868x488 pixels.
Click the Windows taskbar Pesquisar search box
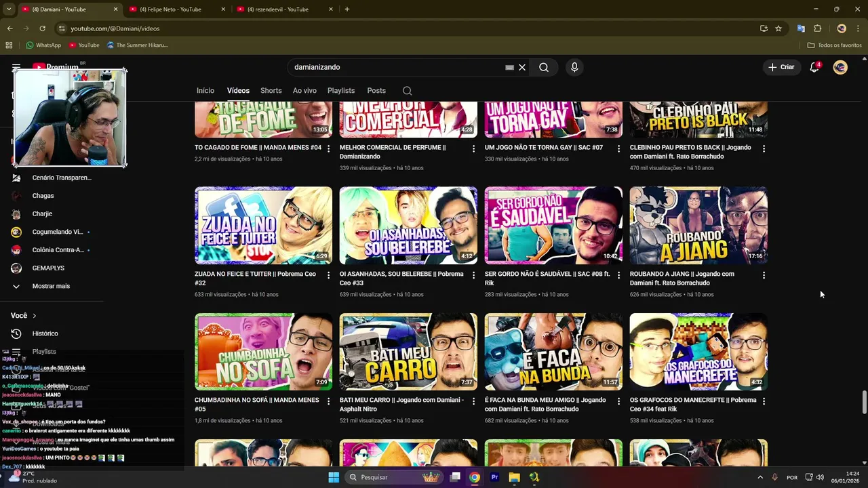point(393,477)
